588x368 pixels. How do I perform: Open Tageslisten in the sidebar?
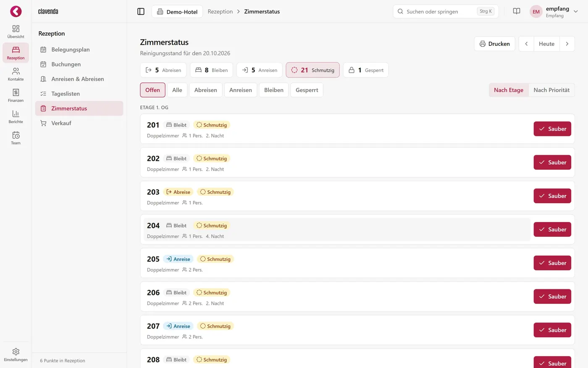pyautogui.click(x=79, y=94)
